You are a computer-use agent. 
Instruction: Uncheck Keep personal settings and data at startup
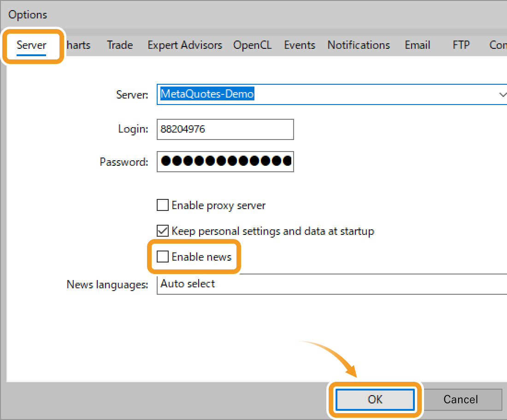(x=163, y=231)
